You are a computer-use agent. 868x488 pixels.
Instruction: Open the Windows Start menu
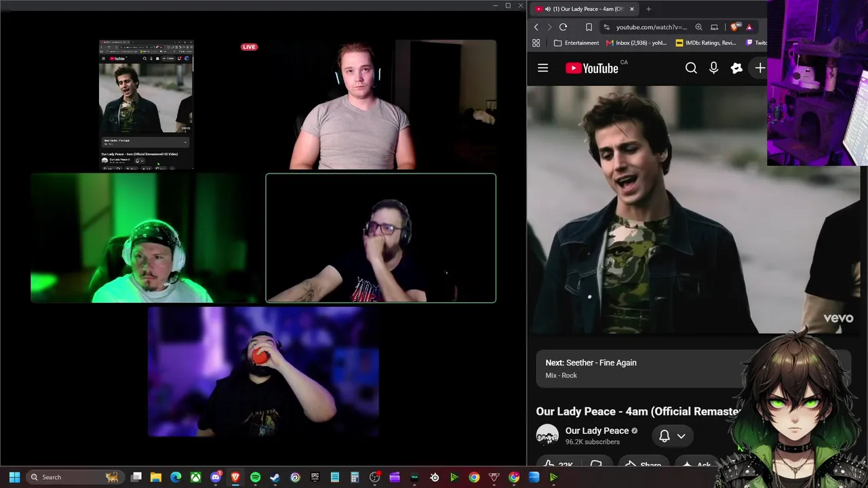(x=14, y=477)
